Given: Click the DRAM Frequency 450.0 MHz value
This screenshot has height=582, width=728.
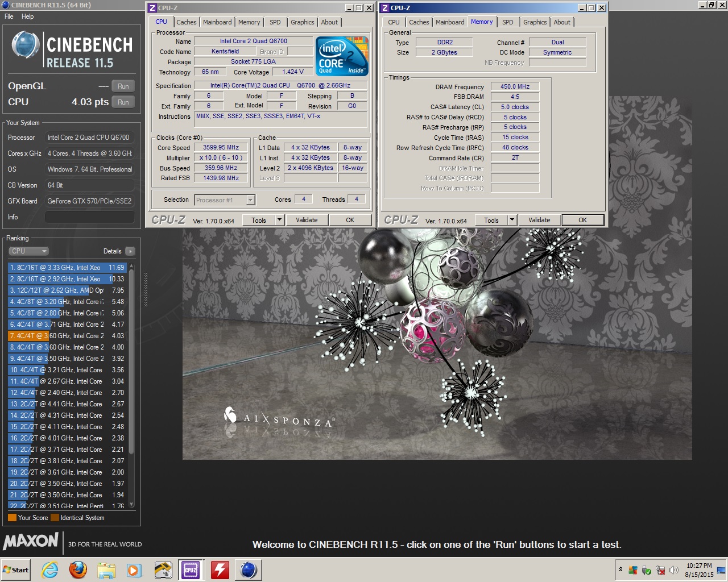Looking at the screenshot, I should tap(515, 87).
